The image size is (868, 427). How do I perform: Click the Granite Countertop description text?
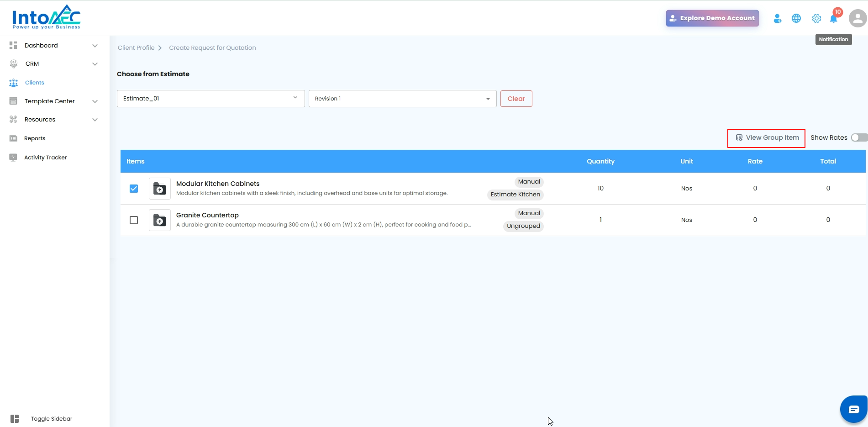pyautogui.click(x=324, y=225)
